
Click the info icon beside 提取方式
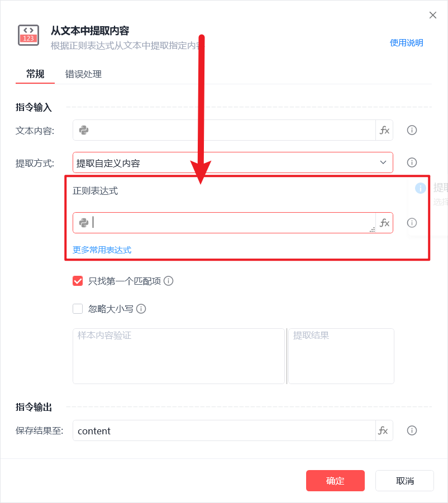coord(412,162)
